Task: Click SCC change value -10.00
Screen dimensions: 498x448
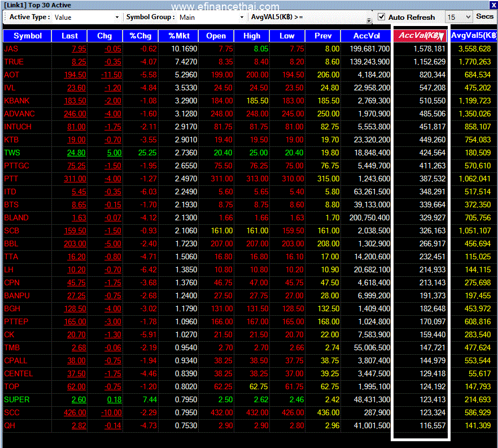Action: pyautogui.click(x=111, y=413)
